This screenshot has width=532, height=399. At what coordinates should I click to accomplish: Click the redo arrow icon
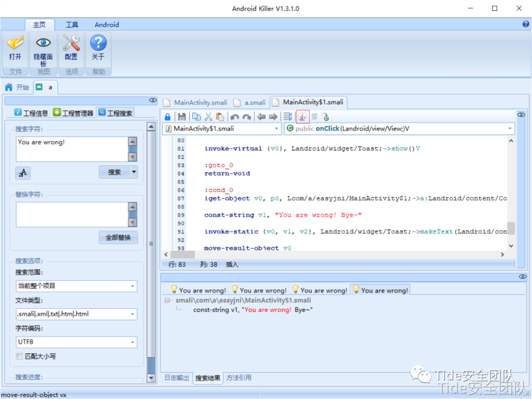(247, 117)
